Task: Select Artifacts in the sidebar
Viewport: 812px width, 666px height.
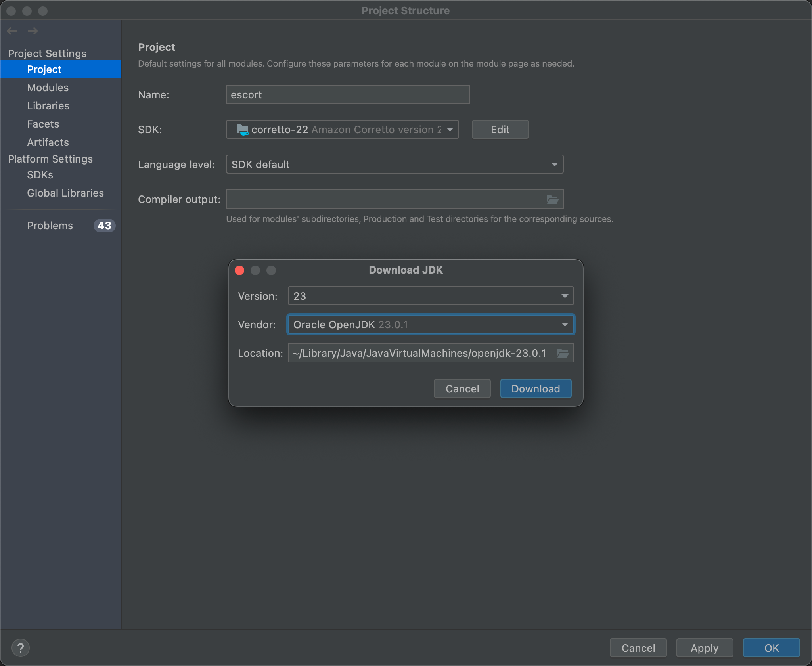Action: click(48, 142)
